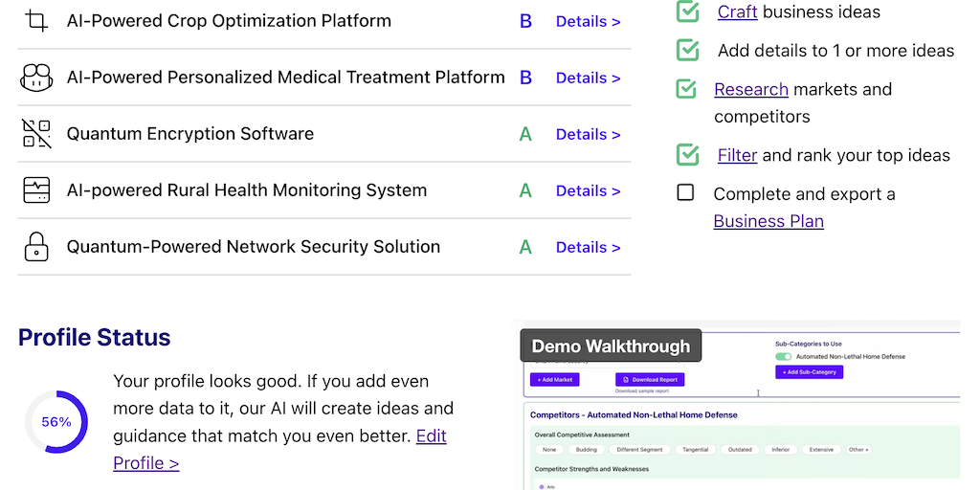
Task: Open the Business Plan link
Action: pyautogui.click(x=768, y=221)
